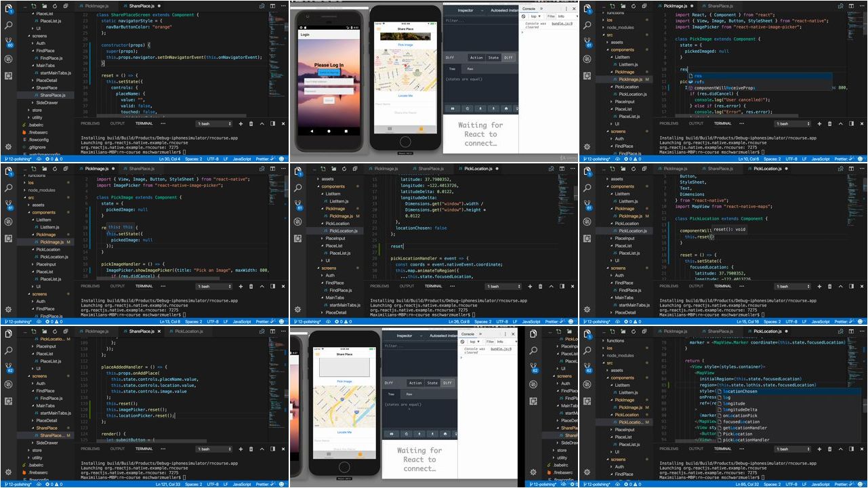Tap Your E-Mail Address field in Android emulator
Viewport: 868px width, 488px height.
(329, 81)
